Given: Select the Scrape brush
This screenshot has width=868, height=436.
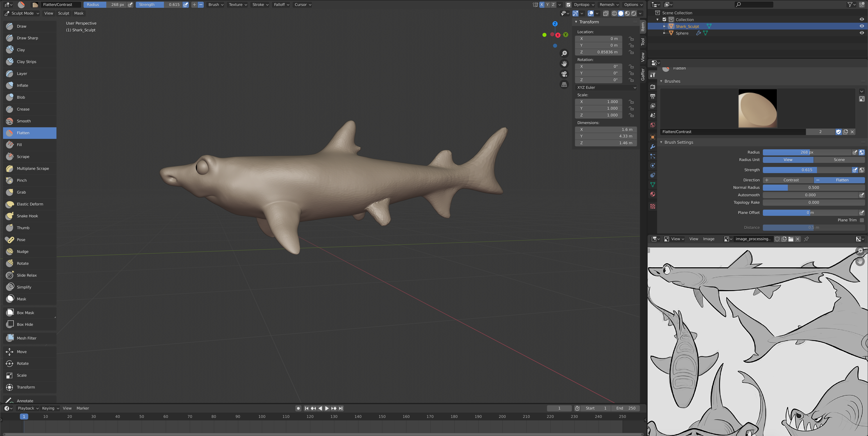Looking at the screenshot, I should 30,157.
